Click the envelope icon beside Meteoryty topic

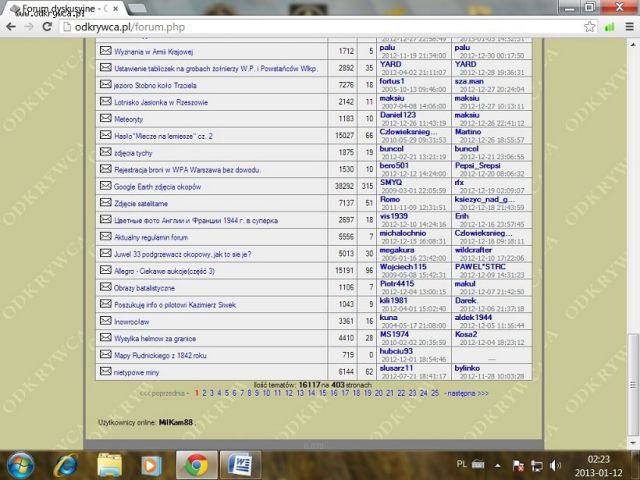(x=105, y=118)
